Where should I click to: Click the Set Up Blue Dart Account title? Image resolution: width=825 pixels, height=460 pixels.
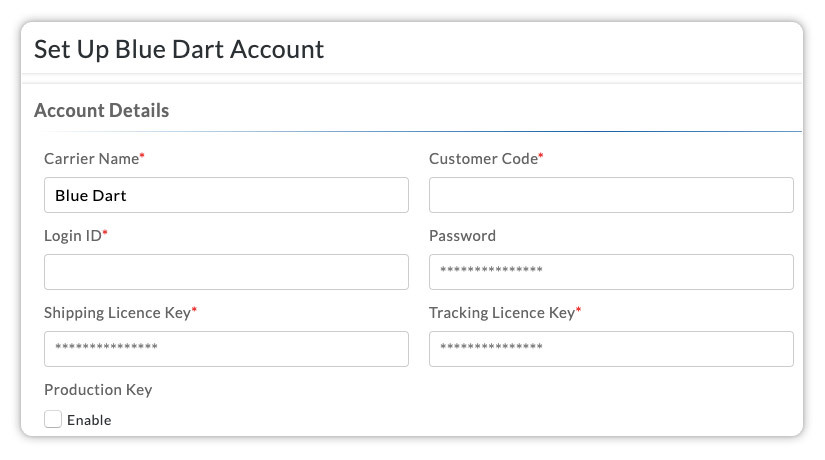coord(179,50)
